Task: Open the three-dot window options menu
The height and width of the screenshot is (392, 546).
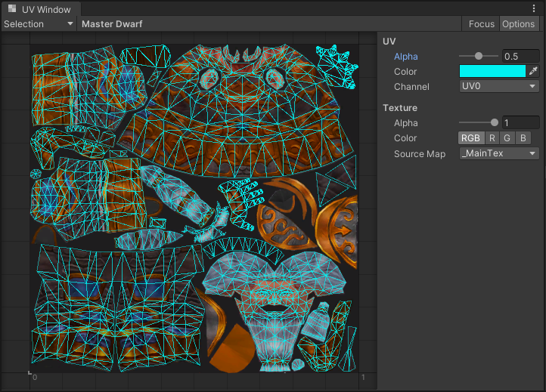Action: click(x=534, y=9)
